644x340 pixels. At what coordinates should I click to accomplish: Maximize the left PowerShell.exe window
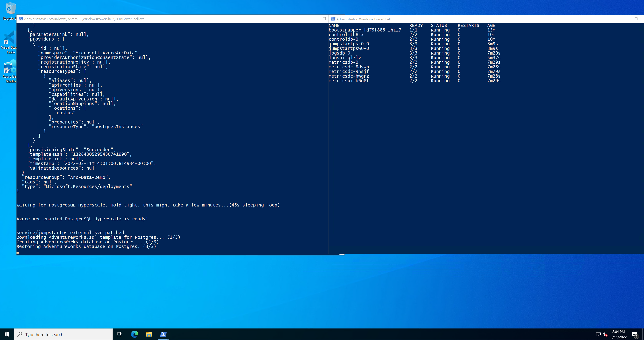[324, 19]
